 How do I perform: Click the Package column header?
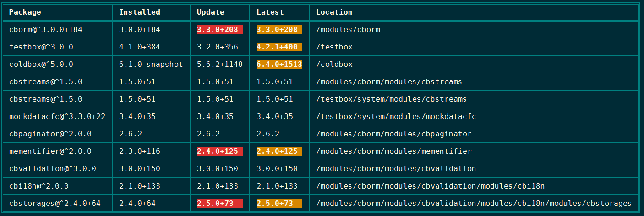click(x=25, y=12)
